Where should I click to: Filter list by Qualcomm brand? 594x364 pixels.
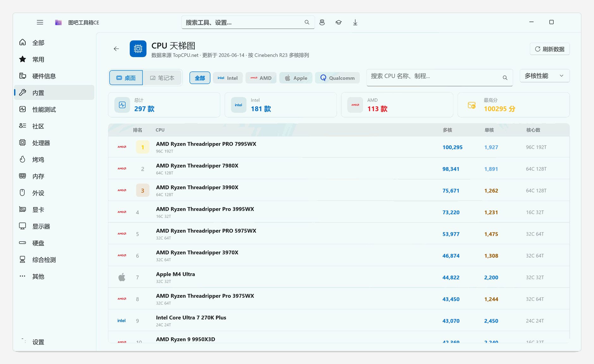(x=337, y=78)
